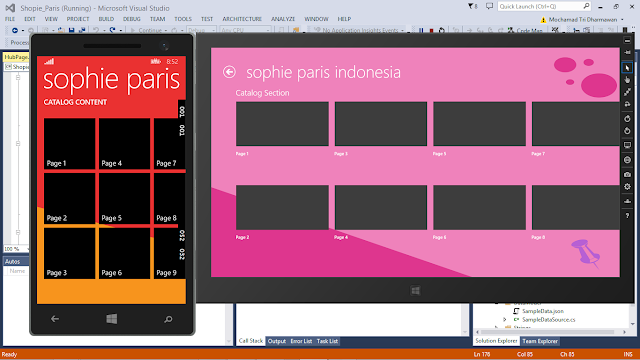
Task: Switch to Team Explorer tab
Action: (540, 341)
